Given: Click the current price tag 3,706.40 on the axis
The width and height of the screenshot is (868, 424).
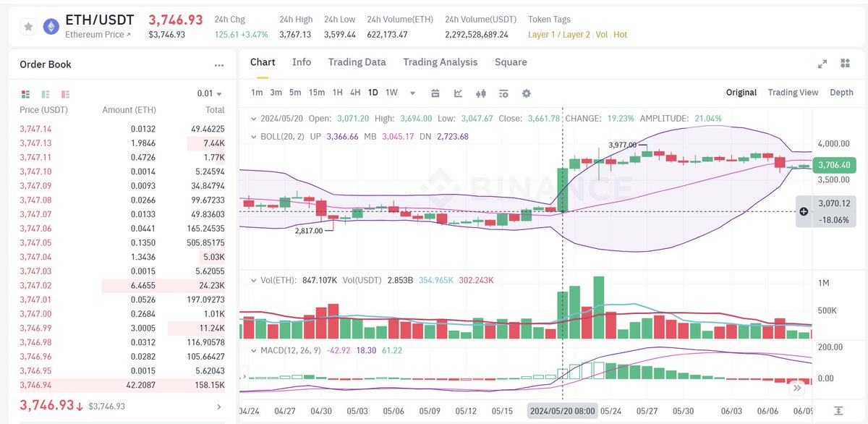Looking at the screenshot, I should [833, 166].
